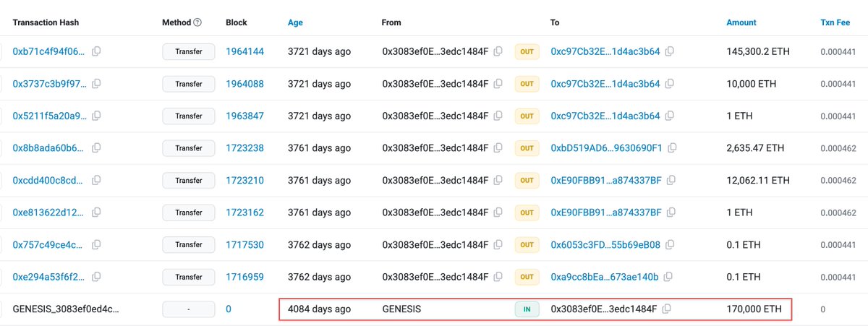Viewport: 868px width, 326px height.
Task: View block 1964088
Action: point(244,84)
